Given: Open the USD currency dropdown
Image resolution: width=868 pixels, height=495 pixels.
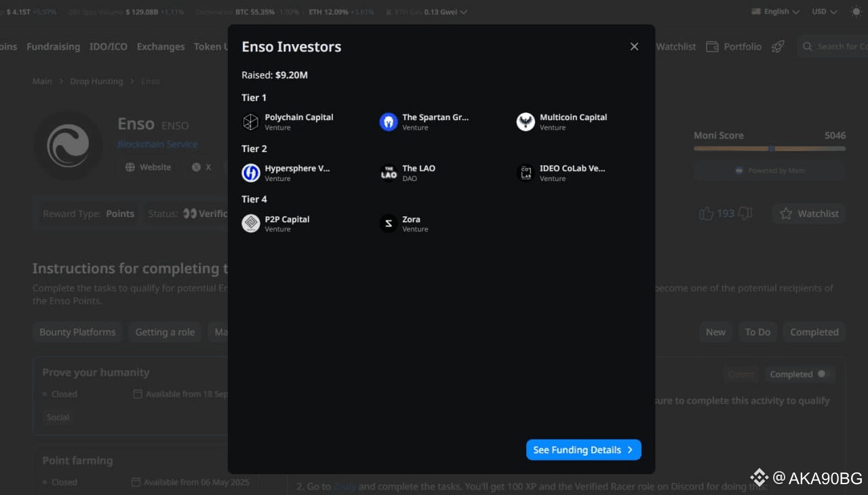Looking at the screenshot, I should click(x=825, y=12).
